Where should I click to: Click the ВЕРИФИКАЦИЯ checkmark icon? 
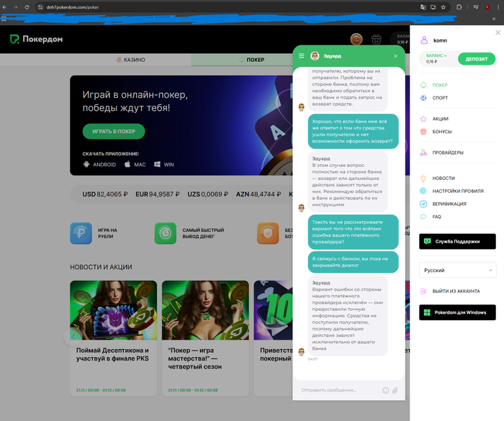coord(423,204)
